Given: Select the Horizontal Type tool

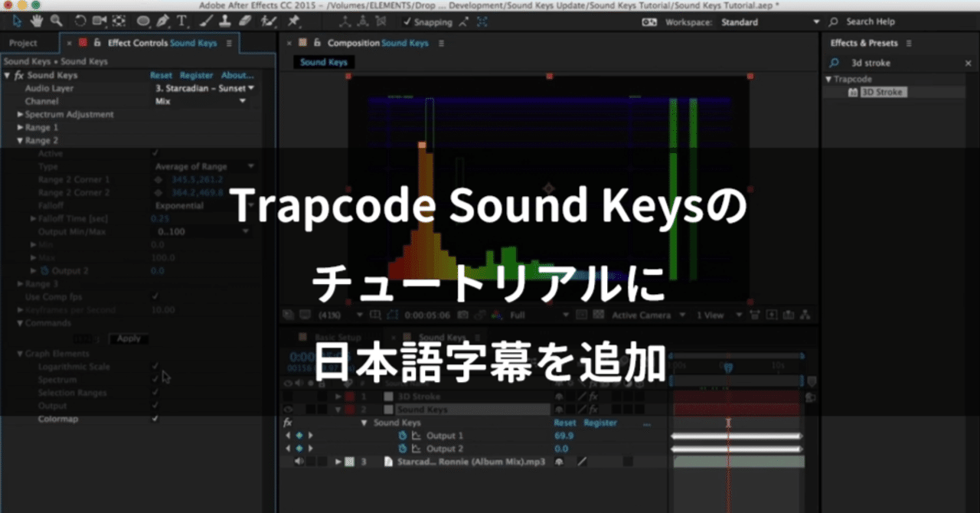Looking at the screenshot, I should click(182, 21).
